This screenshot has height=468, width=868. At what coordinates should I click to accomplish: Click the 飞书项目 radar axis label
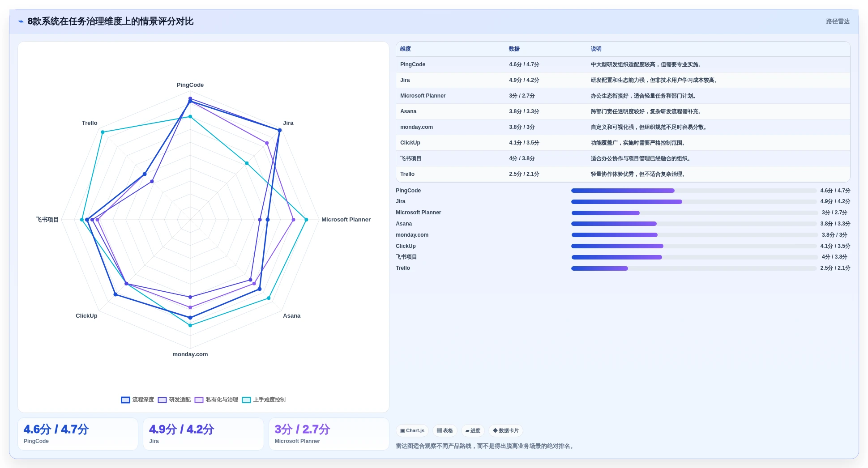(x=47, y=220)
